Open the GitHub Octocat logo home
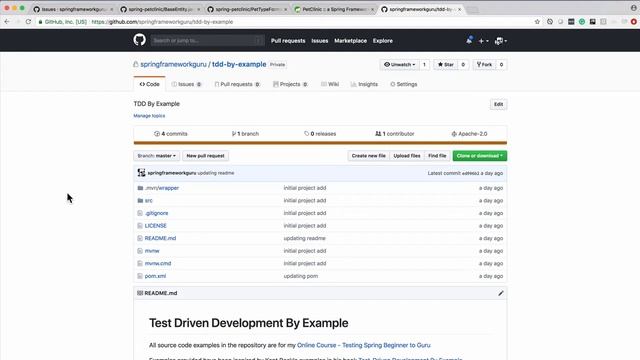Viewport: 640px width, 360px height. coord(139,40)
